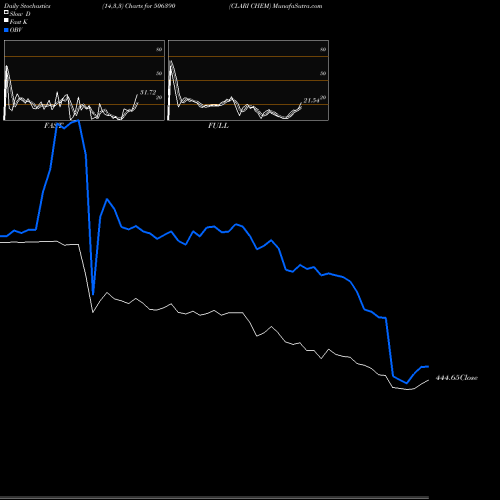Select the '(CLARI CHEM) MunafaSutra.com' text
Viewport: 500px width, 500px height.
click(x=275, y=6)
